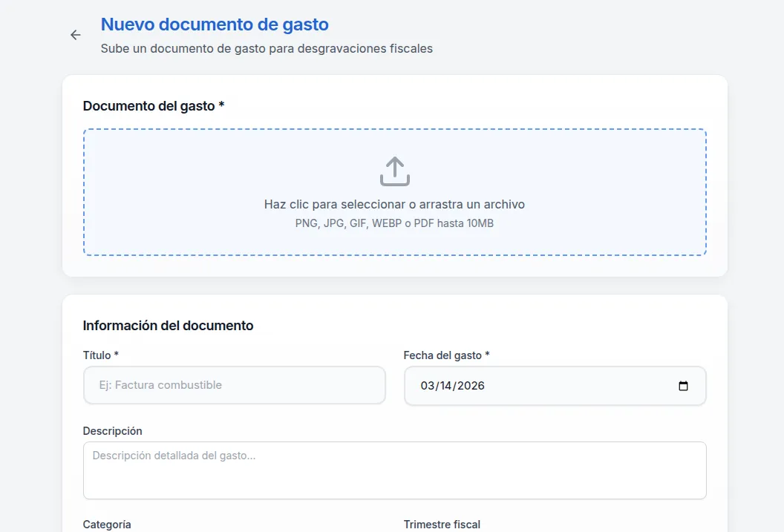Select the Título input field

[234, 385]
